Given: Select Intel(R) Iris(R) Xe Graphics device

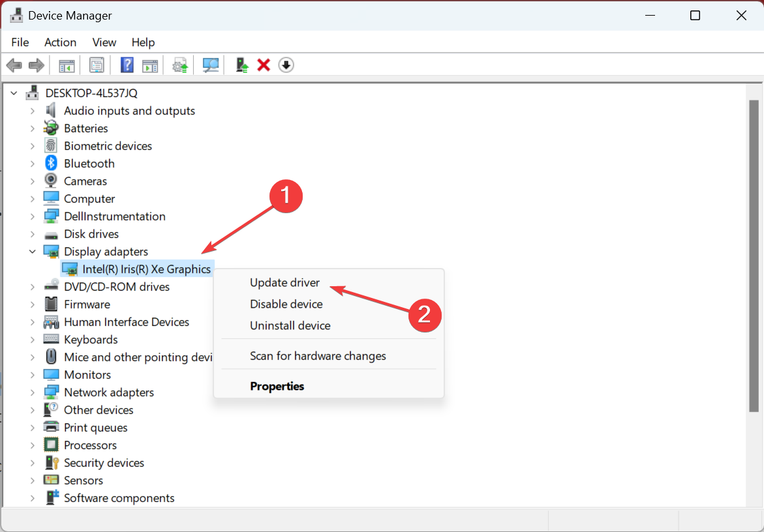Looking at the screenshot, I should [146, 269].
